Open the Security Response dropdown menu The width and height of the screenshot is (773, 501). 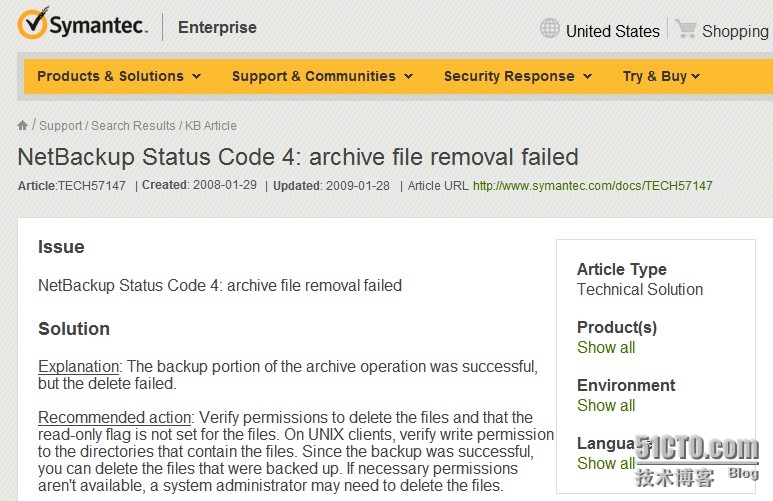(517, 76)
